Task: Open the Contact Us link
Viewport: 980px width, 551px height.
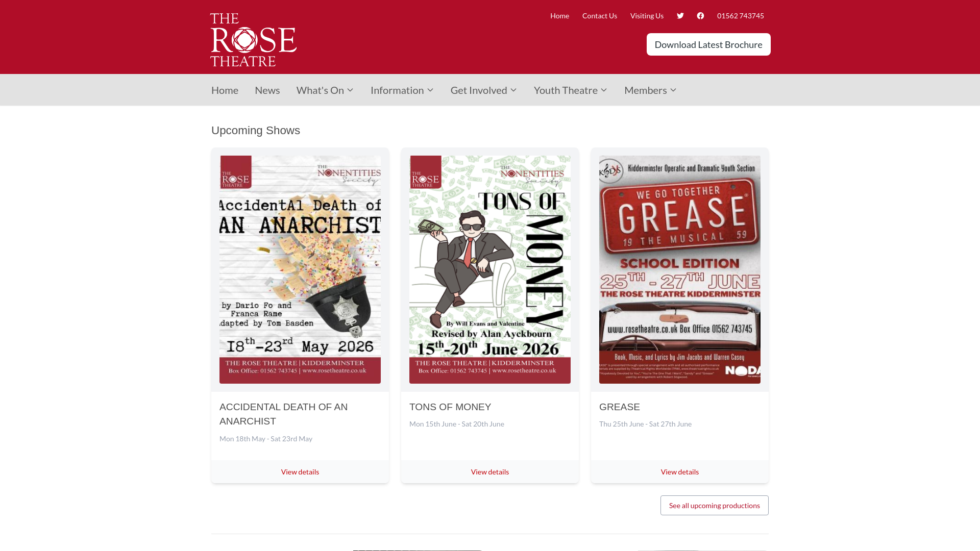Action: tap(600, 16)
